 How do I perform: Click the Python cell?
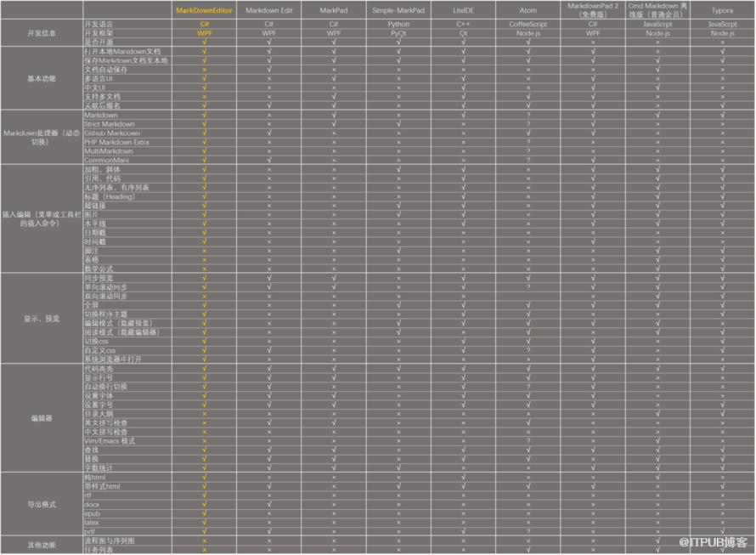(x=398, y=24)
